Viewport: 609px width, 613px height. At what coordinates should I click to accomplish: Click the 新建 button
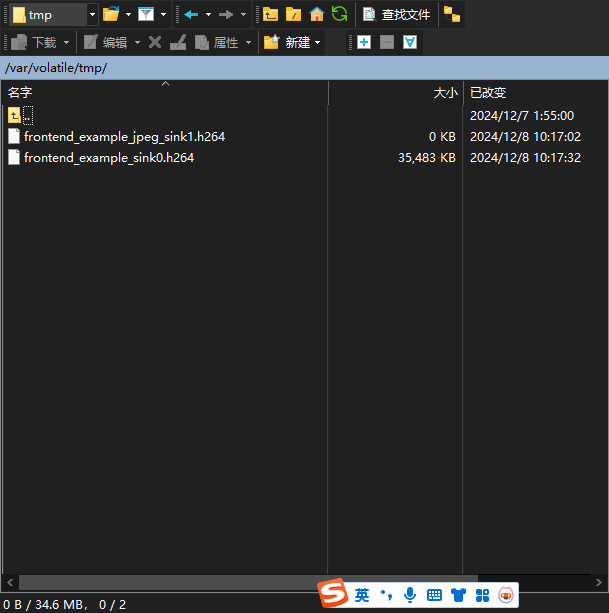tap(288, 42)
